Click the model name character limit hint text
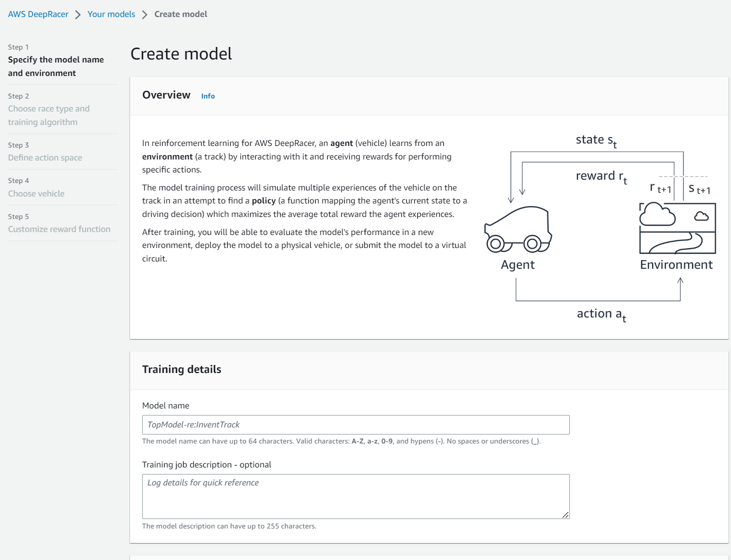731x560 pixels. tap(341, 441)
